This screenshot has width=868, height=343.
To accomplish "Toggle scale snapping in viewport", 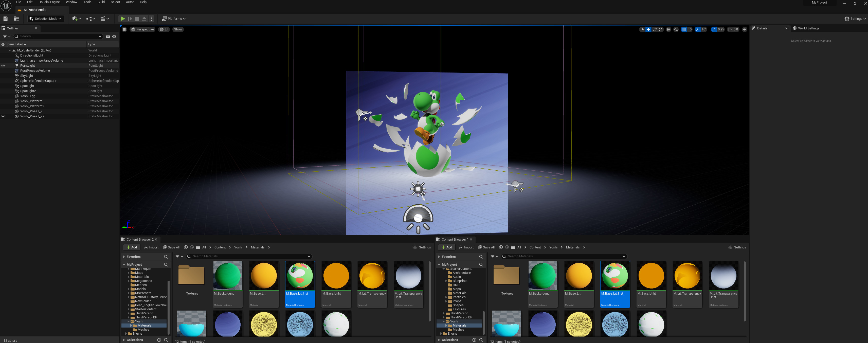I will point(714,29).
